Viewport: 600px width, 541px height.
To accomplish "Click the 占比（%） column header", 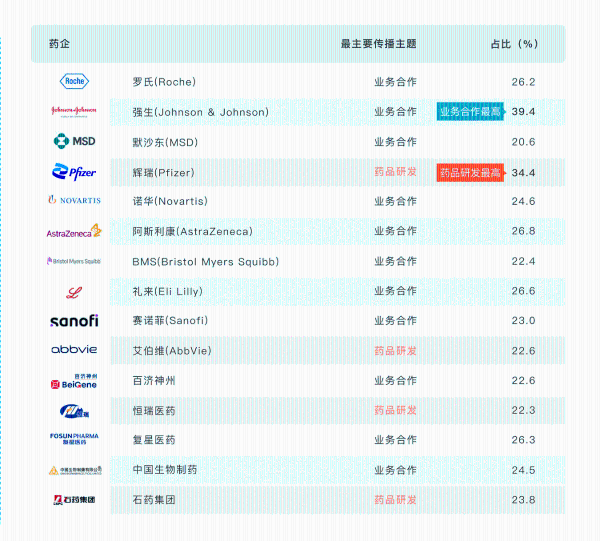I will 514,44.
